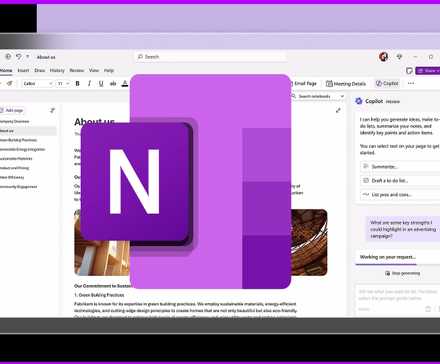Click the top Search box
Screen dimensions: 440x364
(211, 57)
